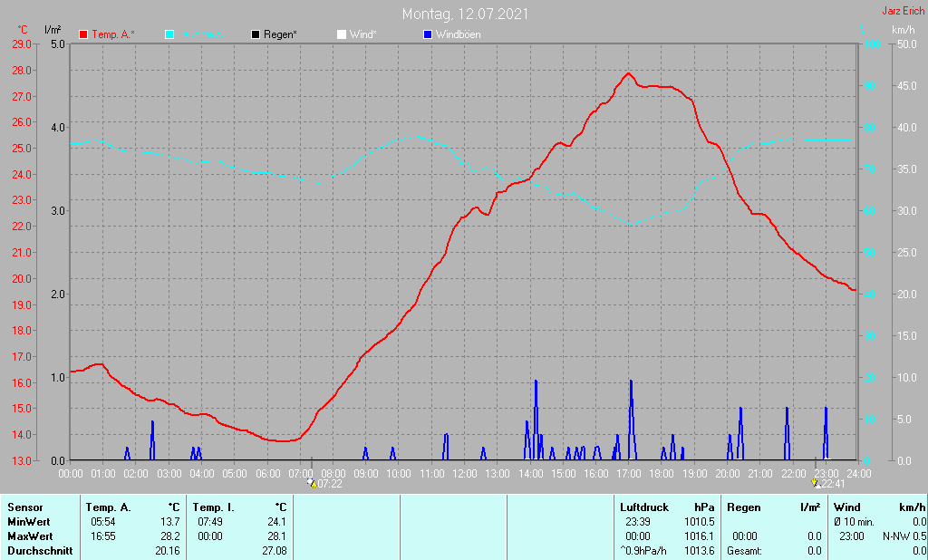Click the black Regen legend swatch
The image size is (928, 560).
point(256,34)
